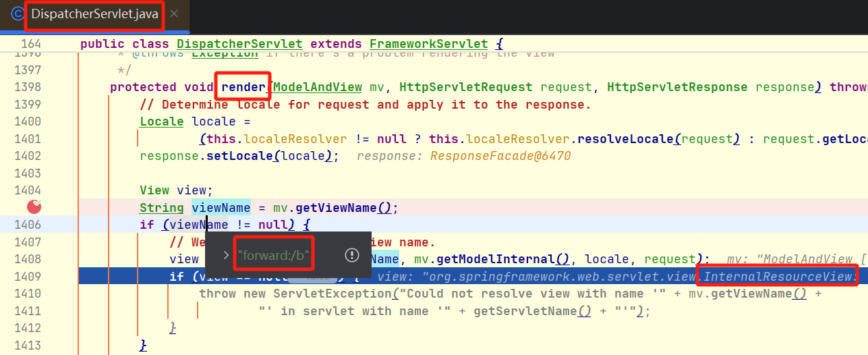Click highlighted viewName variable on breakpoint line
868x355 pixels.
coord(221,208)
